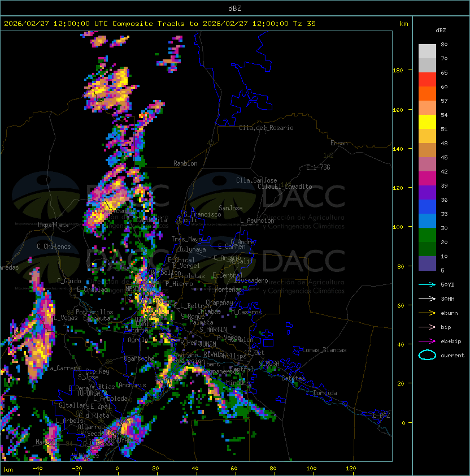Click the 'C_Chilenos' map label
Image resolution: width=470 pixels, height=476 pixels.
54,246
